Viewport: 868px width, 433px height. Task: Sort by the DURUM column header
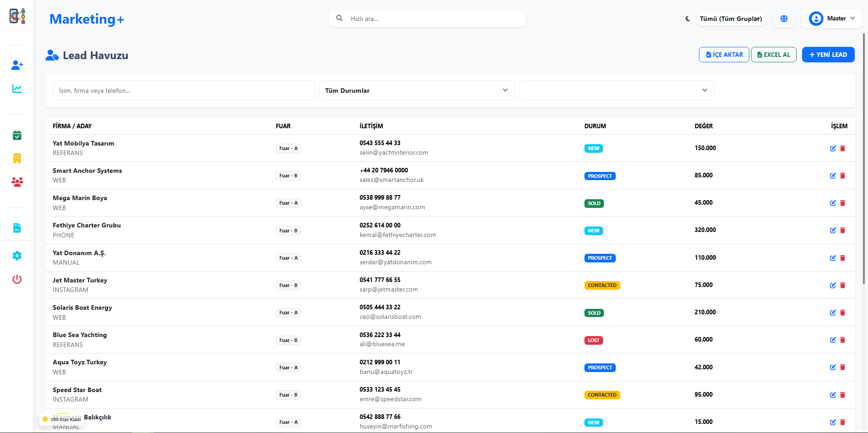tap(594, 126)
